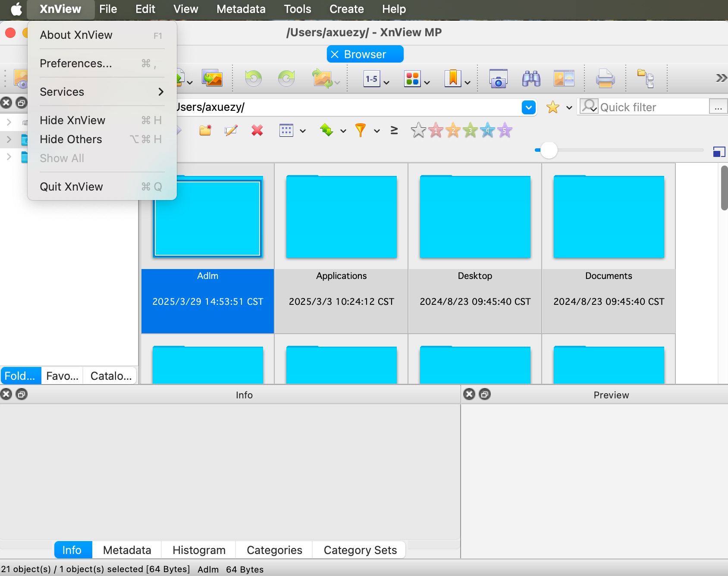The height and width of the screenshot is (576, 728).
Task: Open the screen capture camera tool
Action: (x=498, y=79)
